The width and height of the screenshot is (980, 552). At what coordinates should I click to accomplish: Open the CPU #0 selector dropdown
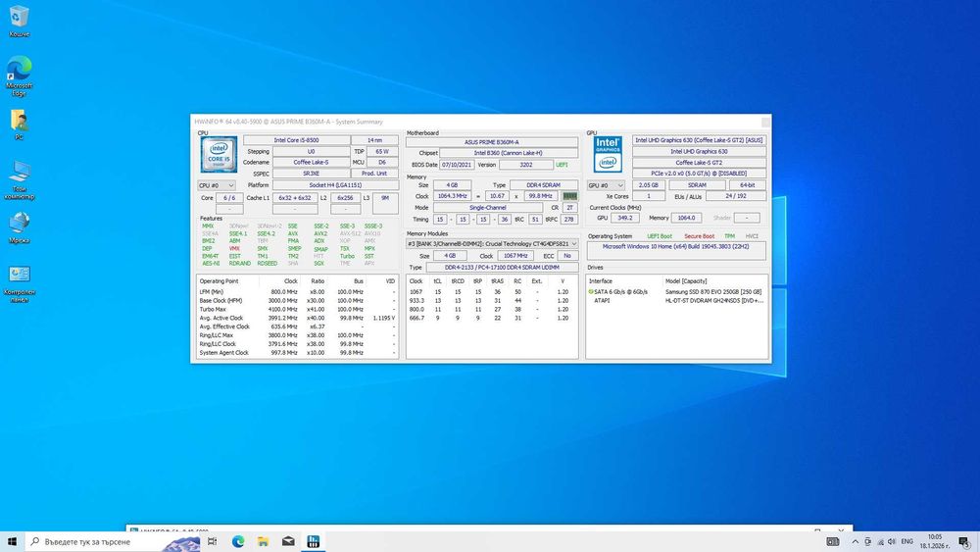point(217,185)
